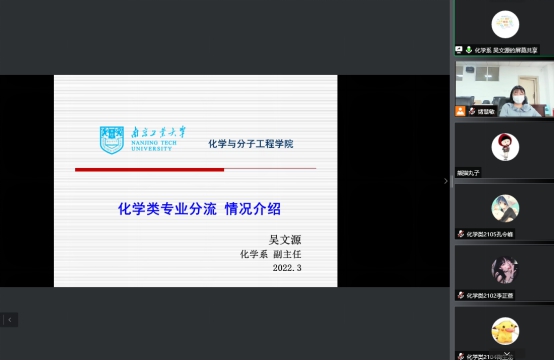The width and height of the screenshot is (554, 361).
Task: Click the orange host badge icon
Action: [x=460, y=111]
